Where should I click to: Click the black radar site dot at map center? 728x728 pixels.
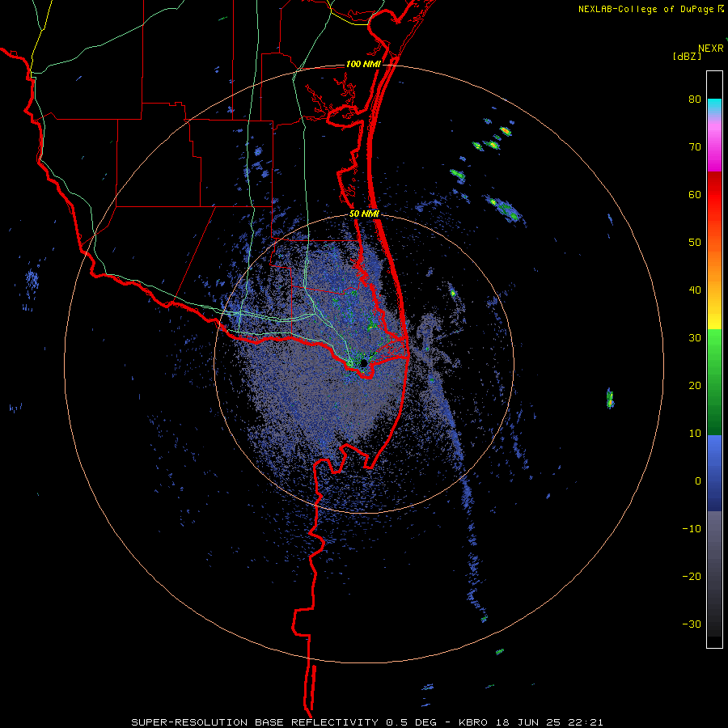point(364,362)
